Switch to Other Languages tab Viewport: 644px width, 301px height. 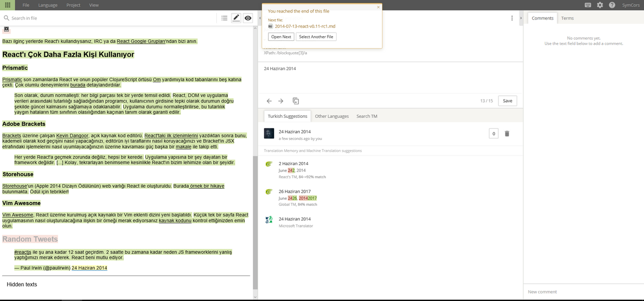pyautogui.click(x=332, y=116)
